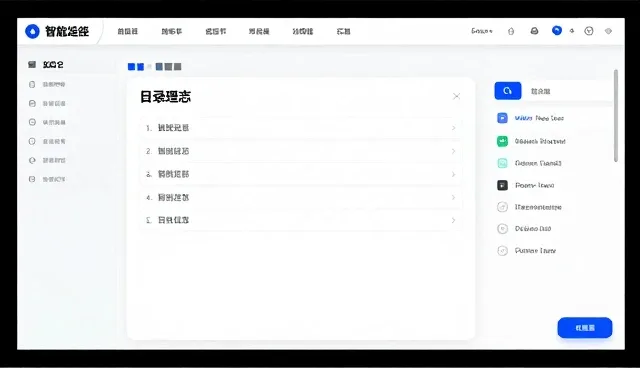Click the gray breadcrumb squares above the dialog
The image size is (640, 368).
169,67
